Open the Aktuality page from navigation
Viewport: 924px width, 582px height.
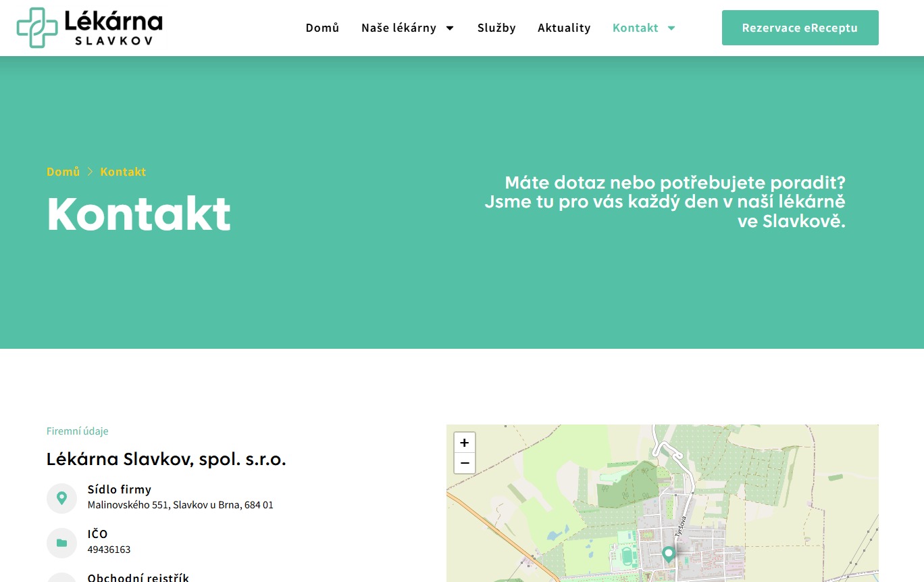point(564,28)
